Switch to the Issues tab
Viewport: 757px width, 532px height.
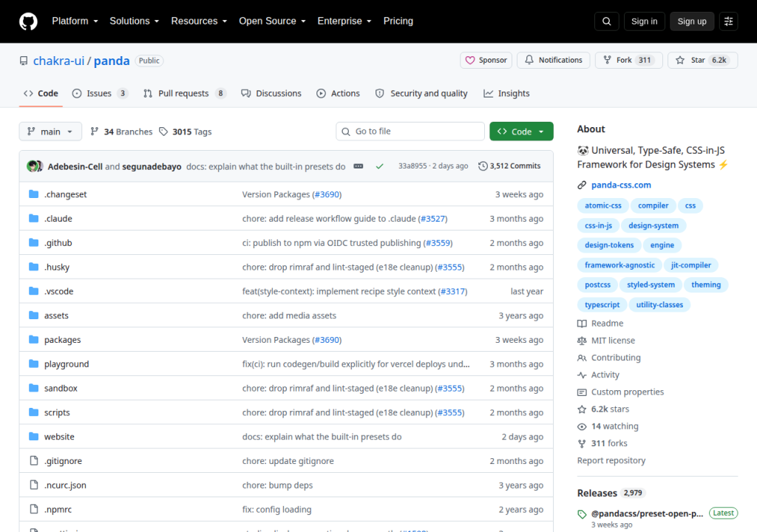[100, 94]
